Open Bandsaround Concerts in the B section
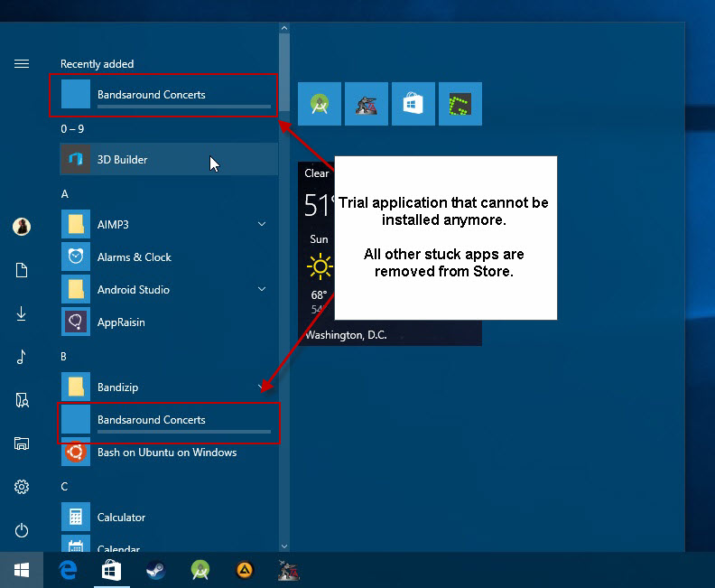 pos(169,420)
